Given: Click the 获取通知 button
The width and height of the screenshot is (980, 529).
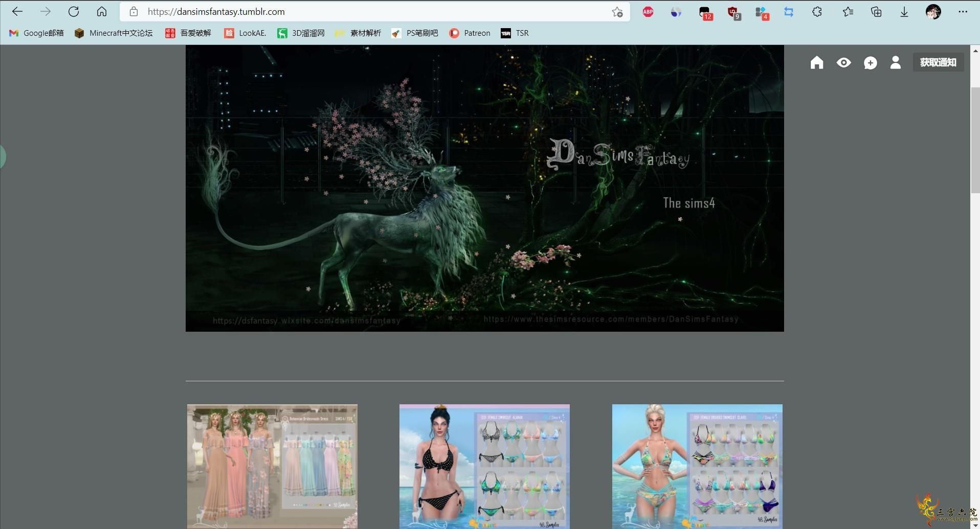Looking at the screenshot, I should coord(938,62).
